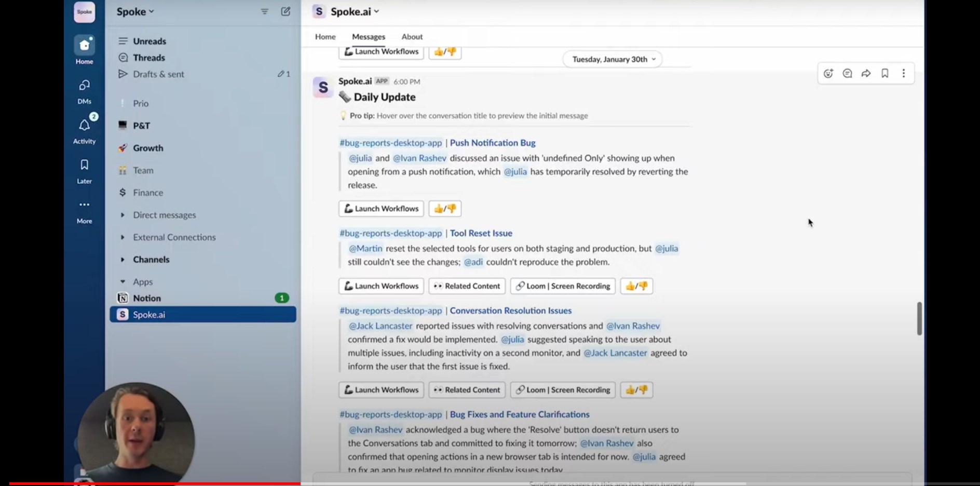Launch Workflows for Conversation Resolution Issues
The width and height of the screenshot is (980, 486).
coord(382,390)
